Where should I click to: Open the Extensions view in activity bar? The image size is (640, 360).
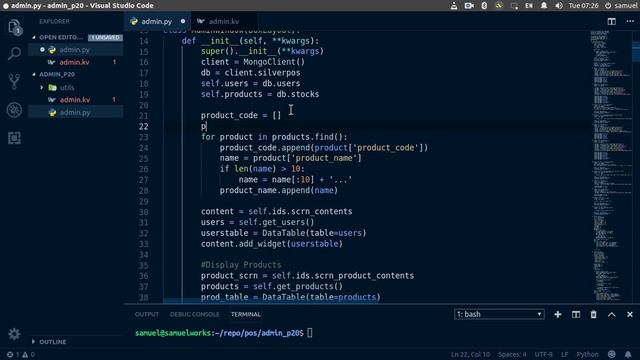(14, 138)
